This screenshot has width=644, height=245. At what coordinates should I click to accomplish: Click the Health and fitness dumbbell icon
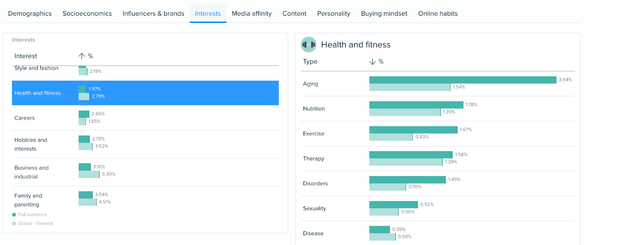[309, 45]
